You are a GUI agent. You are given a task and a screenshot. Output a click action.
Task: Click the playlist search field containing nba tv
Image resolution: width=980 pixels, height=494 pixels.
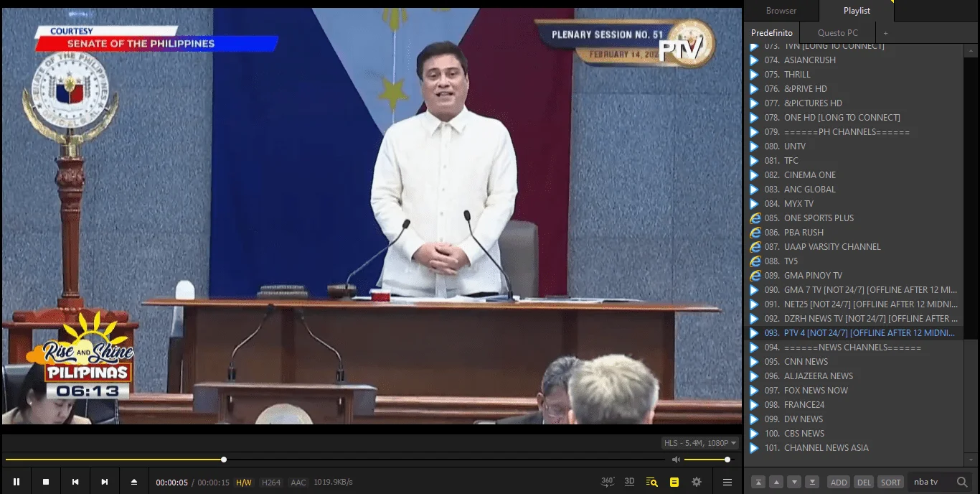click(x=930, y=482)
